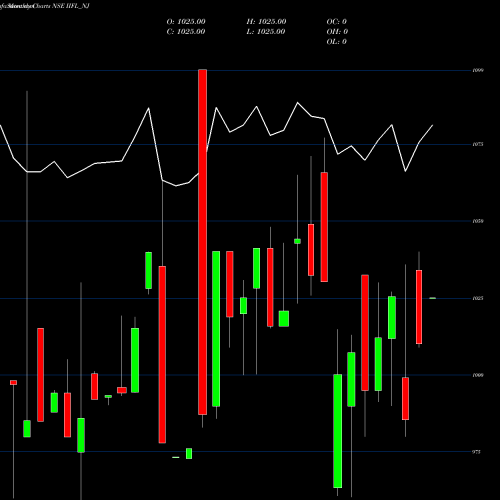Click the close price 'C: 1025.00' readout
The image size is (500, 500).
pos(186,32)
